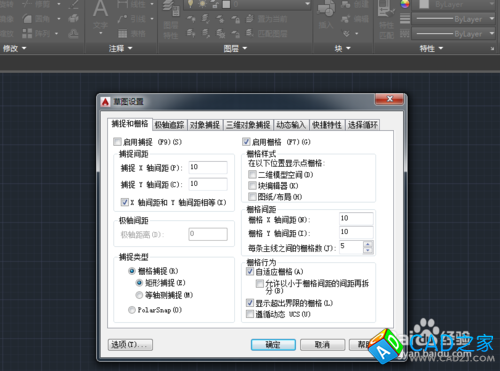Switch to 极轴追踪 tab

[x=170, y=125]
